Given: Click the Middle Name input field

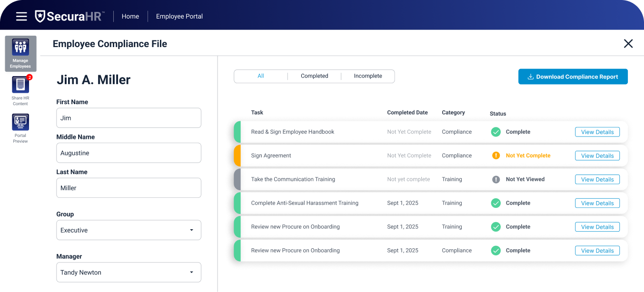Looking at the screenshot, I should click(x=129, y=153).
